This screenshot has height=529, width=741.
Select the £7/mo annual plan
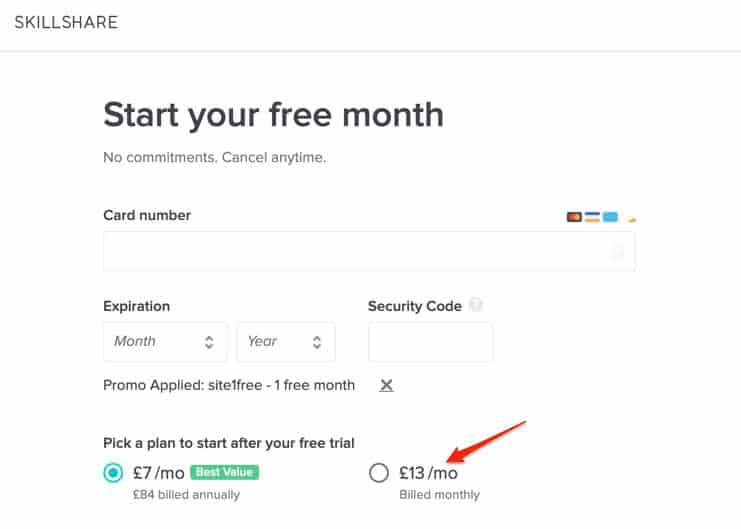pyautogui.click(x=113, y=472)
